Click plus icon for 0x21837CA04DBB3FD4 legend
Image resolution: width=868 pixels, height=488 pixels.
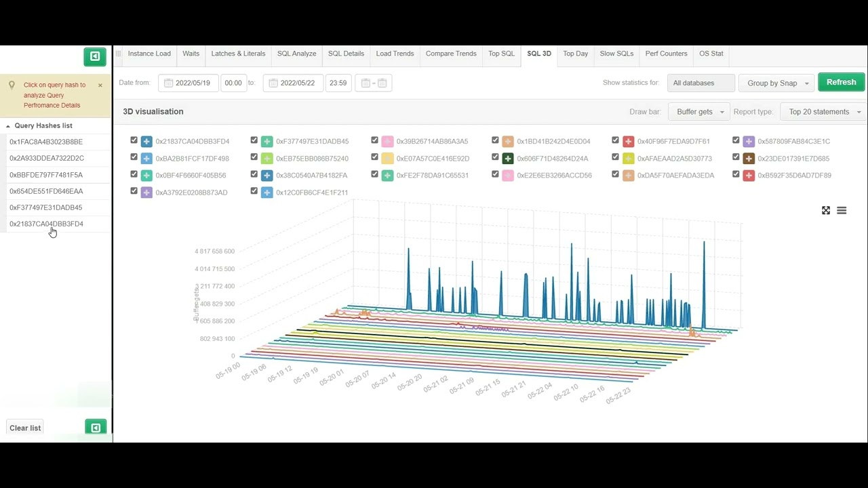(146, 142)
